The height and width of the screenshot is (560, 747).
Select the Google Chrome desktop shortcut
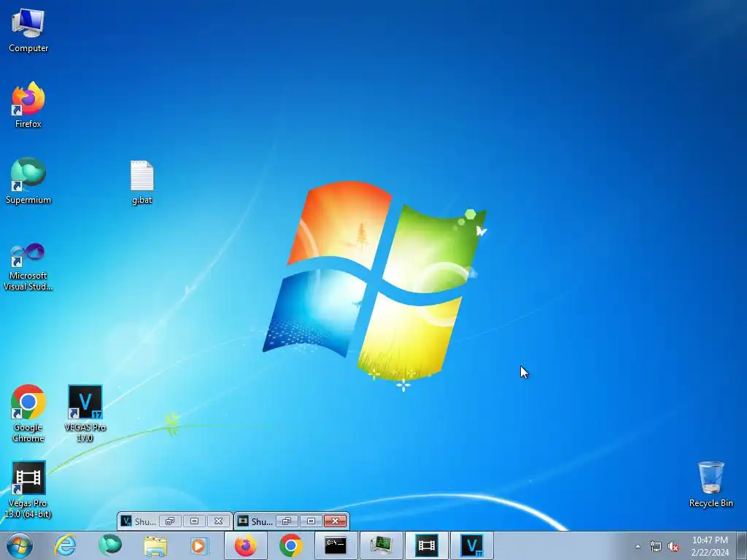(x=28, y=413)
